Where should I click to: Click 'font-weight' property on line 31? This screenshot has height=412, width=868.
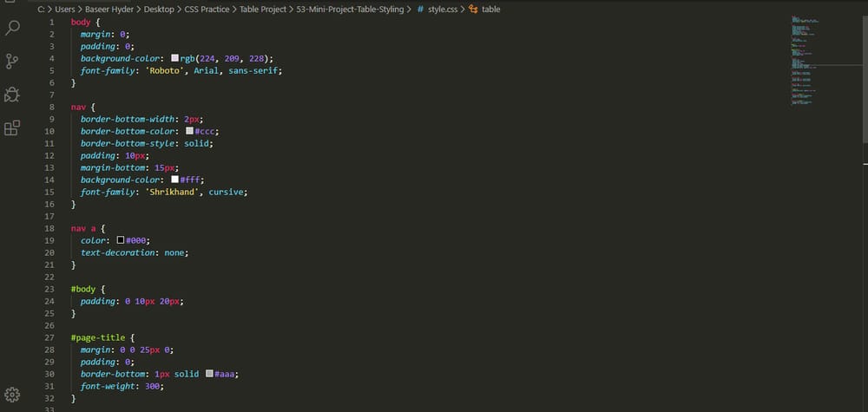[109, 386]
